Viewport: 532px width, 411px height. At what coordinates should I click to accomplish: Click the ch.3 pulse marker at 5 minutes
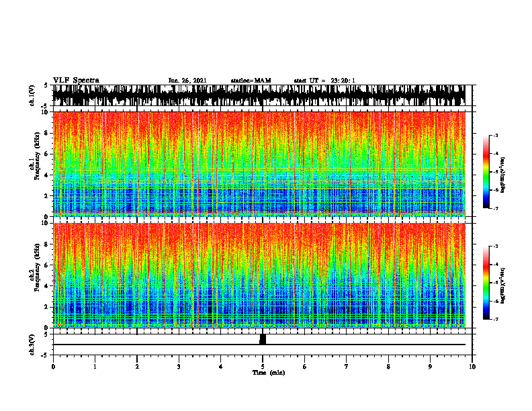263,339
